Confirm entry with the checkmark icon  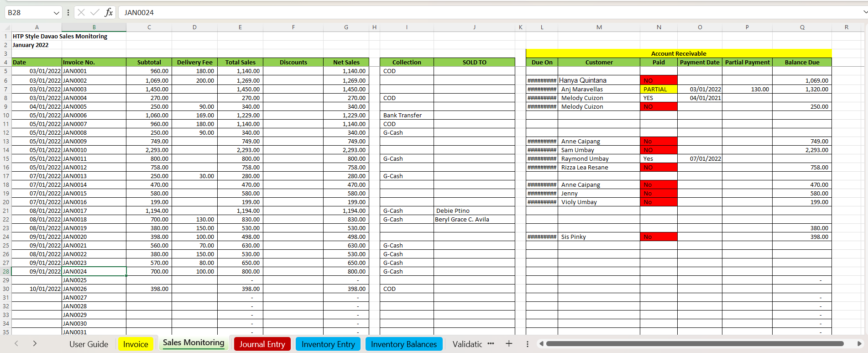click(x=95, y=12)
